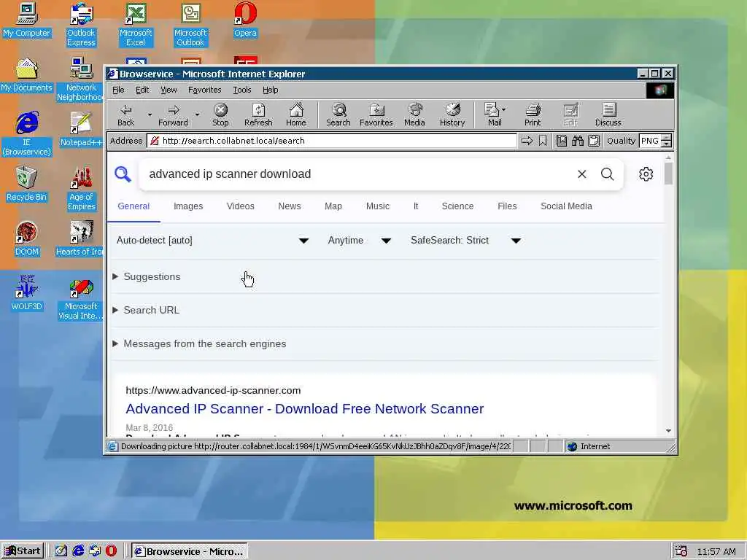Screen dimensions: 747x560
Task: Launch Opera from quick launch bar
Action: pos(111,551)
